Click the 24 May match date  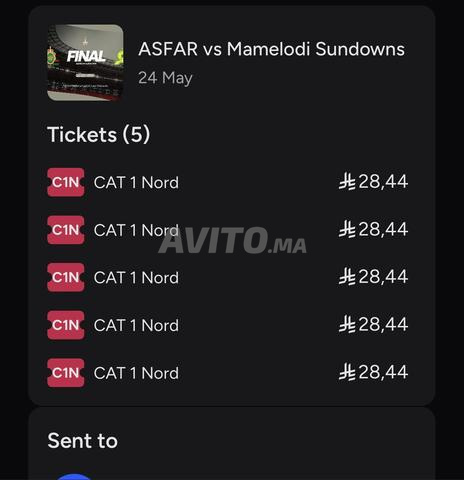pos(165,78)
